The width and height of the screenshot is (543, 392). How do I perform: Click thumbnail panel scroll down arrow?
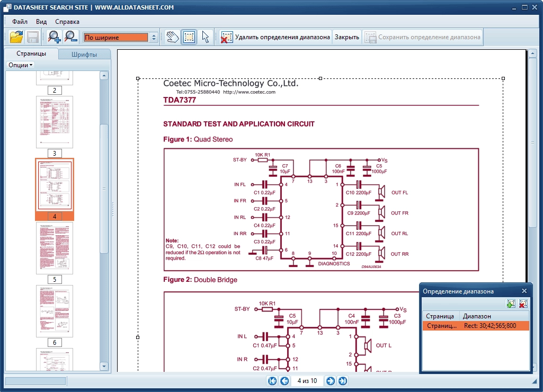(104, 366)
